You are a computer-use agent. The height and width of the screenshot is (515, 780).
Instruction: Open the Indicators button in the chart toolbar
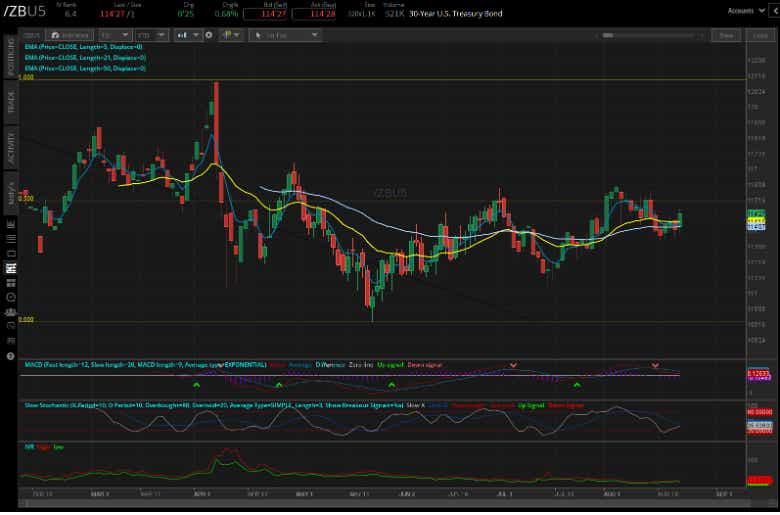(x=70, y=35)
